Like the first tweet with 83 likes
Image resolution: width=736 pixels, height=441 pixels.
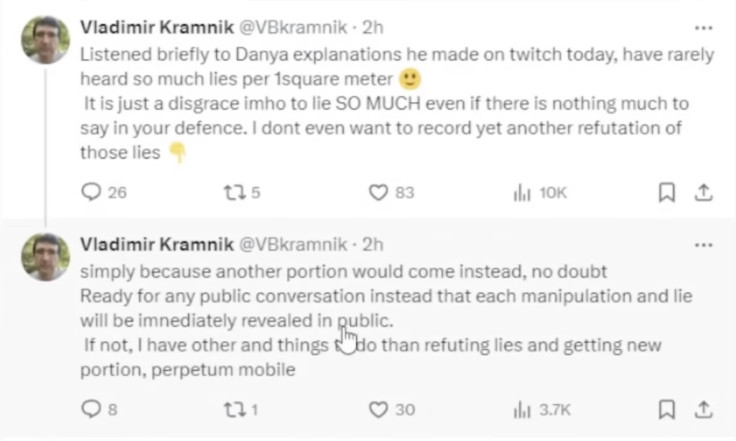click(378, 193)
